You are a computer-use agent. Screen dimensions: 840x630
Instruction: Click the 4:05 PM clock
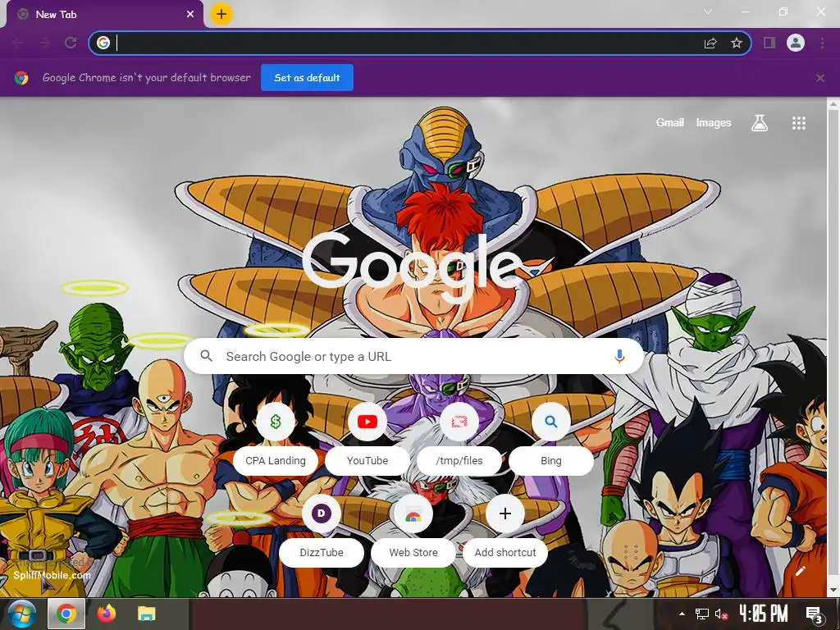pyautogui.click(x=764, y=614)
